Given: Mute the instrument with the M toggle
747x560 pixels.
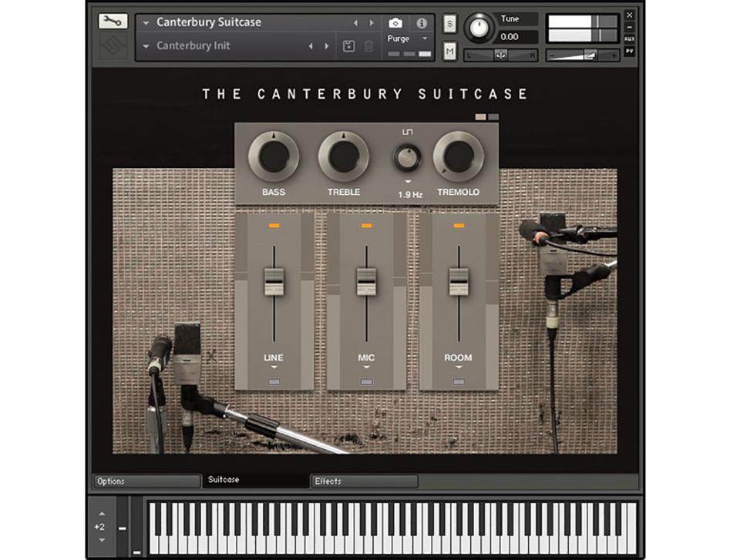Looking at the screenshot, I should click(x=449, y=49).
